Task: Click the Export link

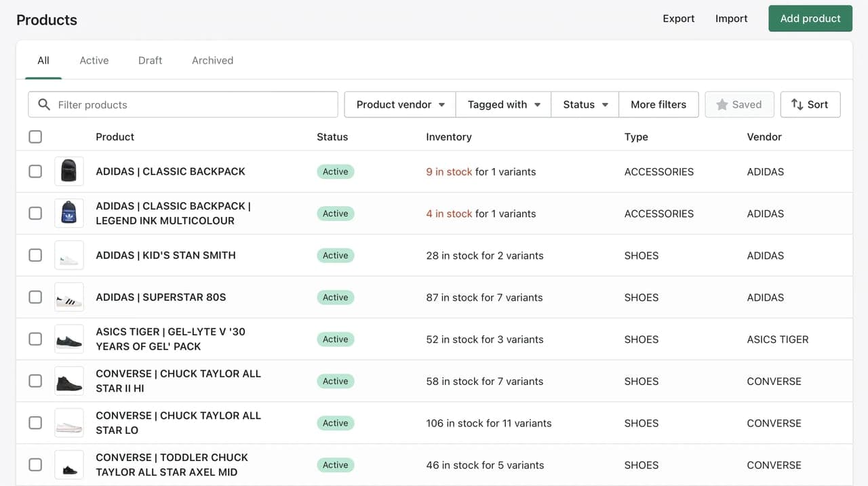Action: 679,18
